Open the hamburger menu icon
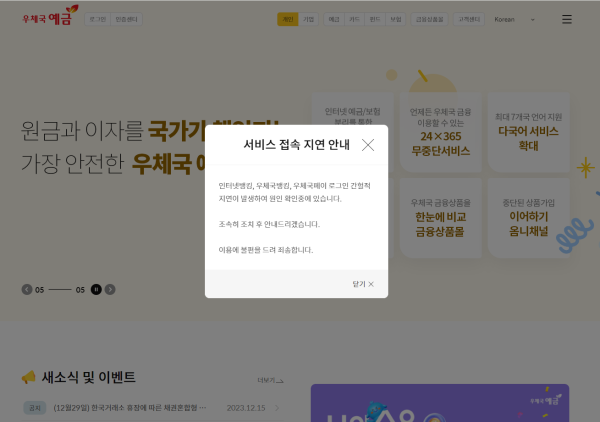This screenshot has height=422, width=600. click(567, 19)
